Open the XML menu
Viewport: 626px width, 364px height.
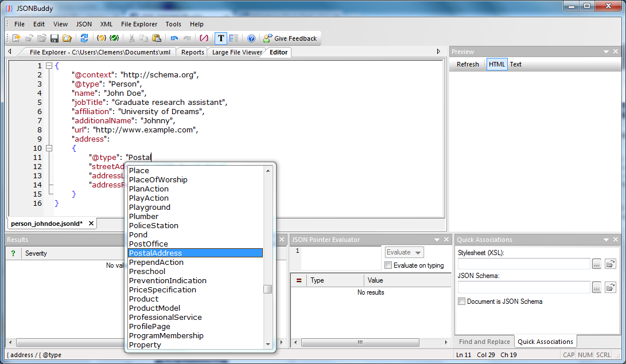(x=106, y=24)
